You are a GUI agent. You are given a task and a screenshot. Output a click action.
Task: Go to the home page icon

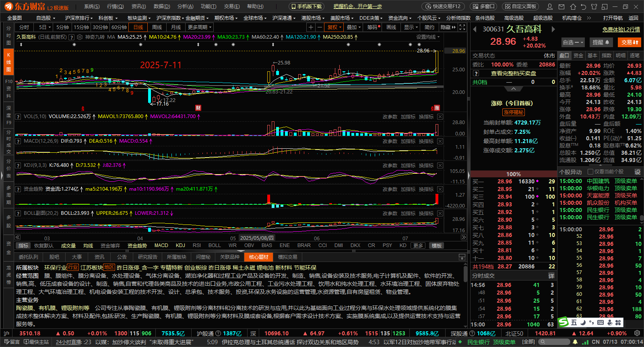[573, 6]
